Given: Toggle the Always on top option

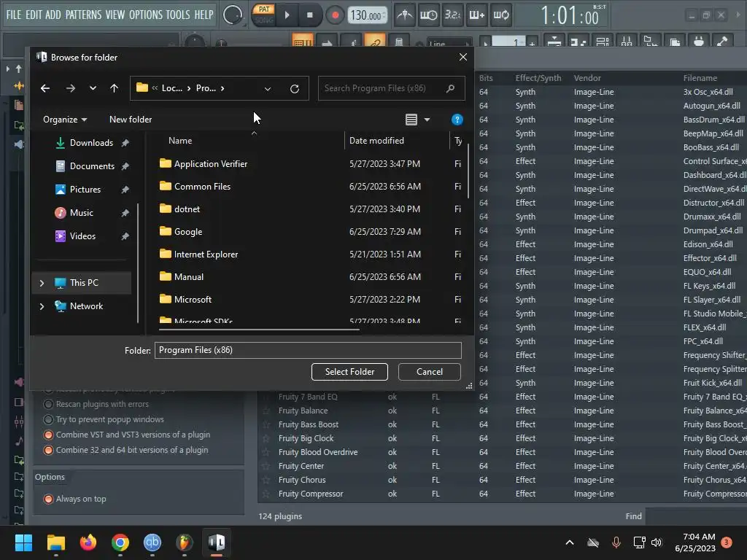Looking at the screenshot, I should (48, 499).
